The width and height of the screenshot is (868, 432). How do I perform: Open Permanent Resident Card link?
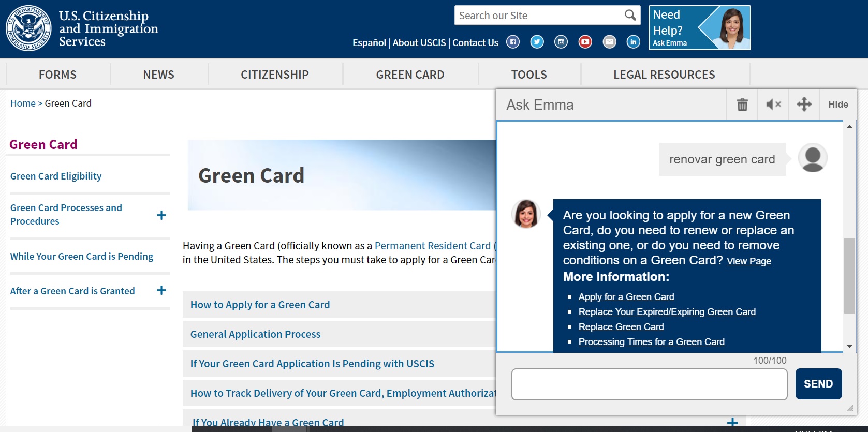tap(433, 246)
